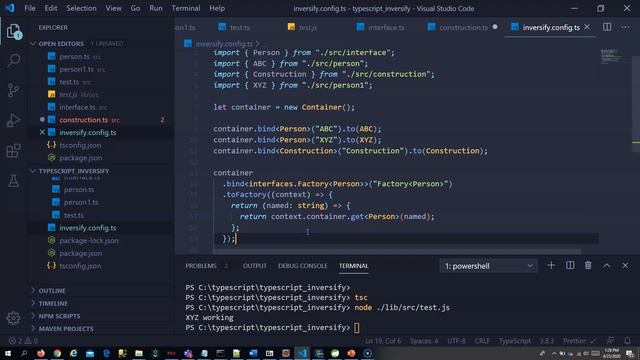Open the Terminal menu
Image resolution: width=640 pixels, height=360 pixels.
(x=186, y=8)
